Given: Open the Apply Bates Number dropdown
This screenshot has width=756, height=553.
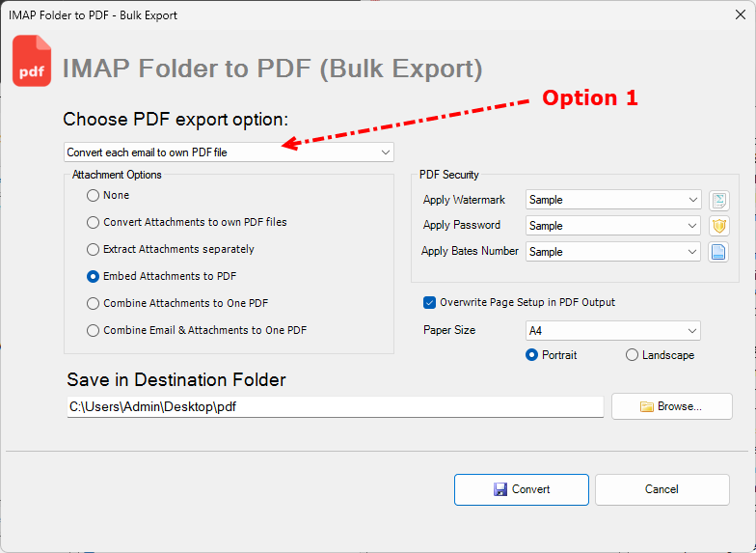Looking at the screenshot, I should coord(613,252).
